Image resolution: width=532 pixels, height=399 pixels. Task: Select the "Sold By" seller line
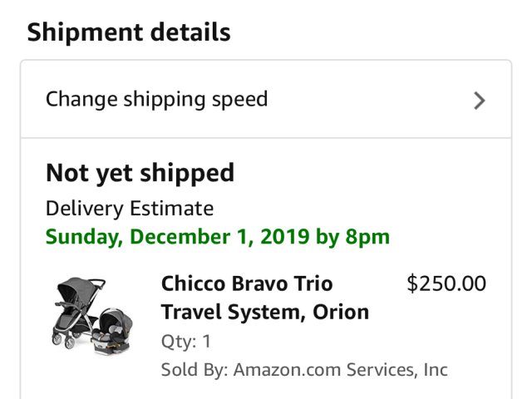[x=303, y=370]
